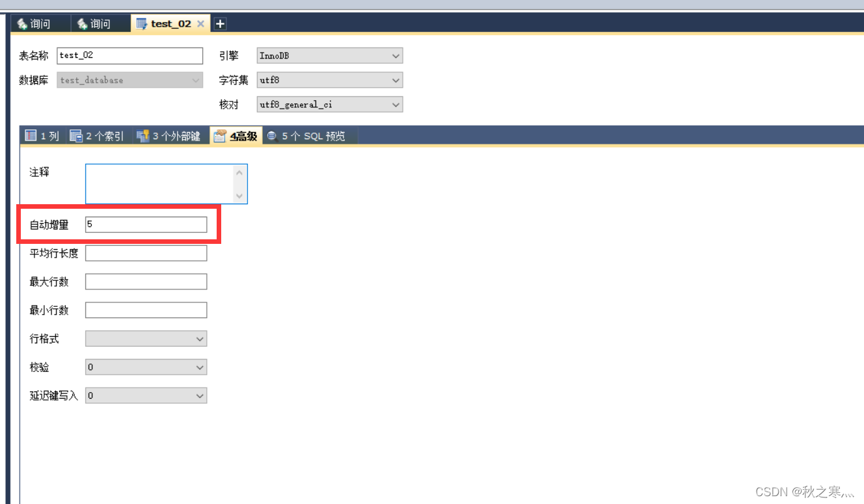Click the comment box scroll up arrow
Image resolution: width=864 pixels, height=504 pixels.
[x=239, y=173]
